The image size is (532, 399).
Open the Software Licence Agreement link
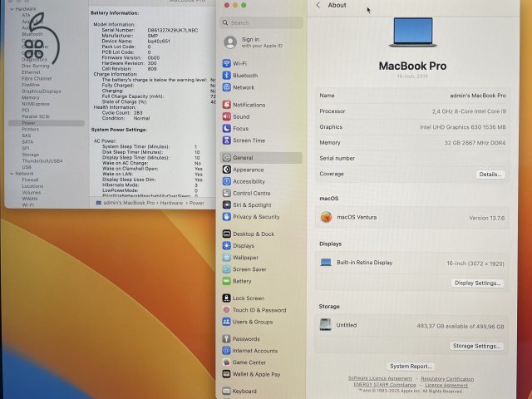click(380, 378)
